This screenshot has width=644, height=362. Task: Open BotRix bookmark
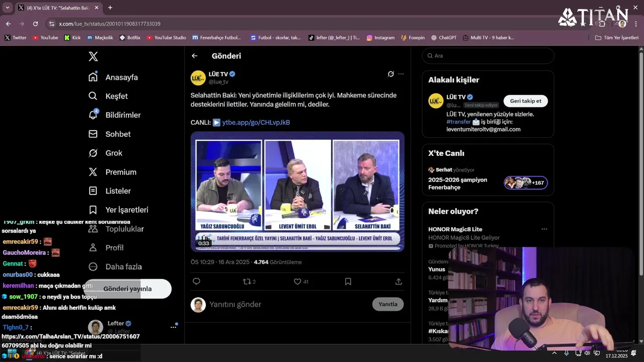click(x=130, y=38)
